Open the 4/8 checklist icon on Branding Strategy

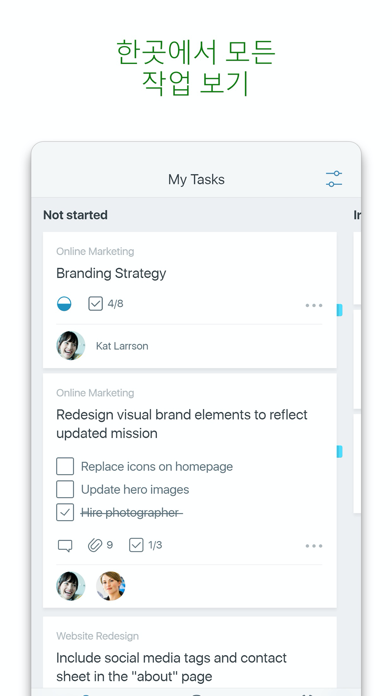pyautogui.click(x=95, y=304)
